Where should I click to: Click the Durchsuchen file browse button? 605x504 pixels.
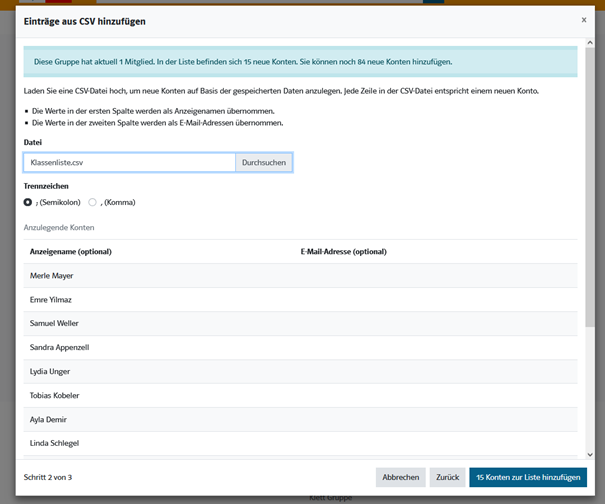264,162
